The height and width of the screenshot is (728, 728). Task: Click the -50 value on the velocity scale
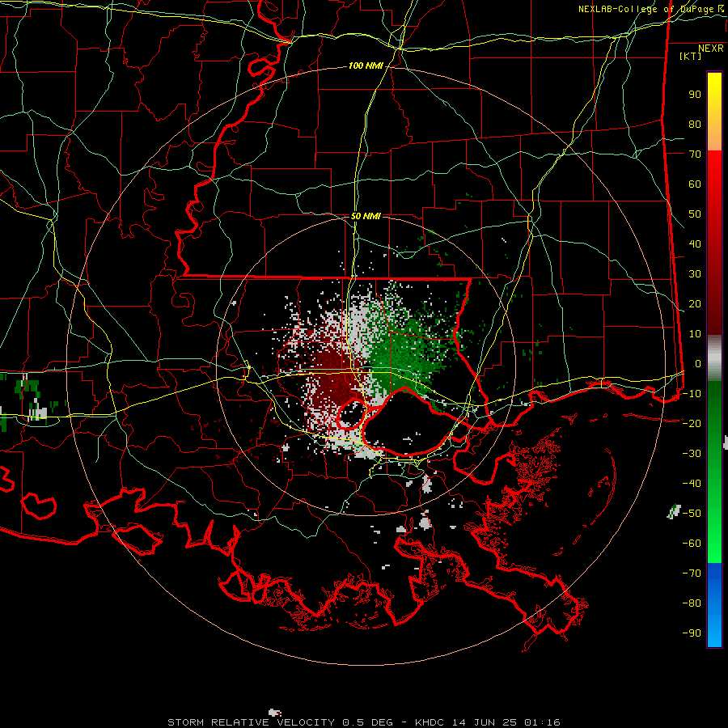click(692, 514)
